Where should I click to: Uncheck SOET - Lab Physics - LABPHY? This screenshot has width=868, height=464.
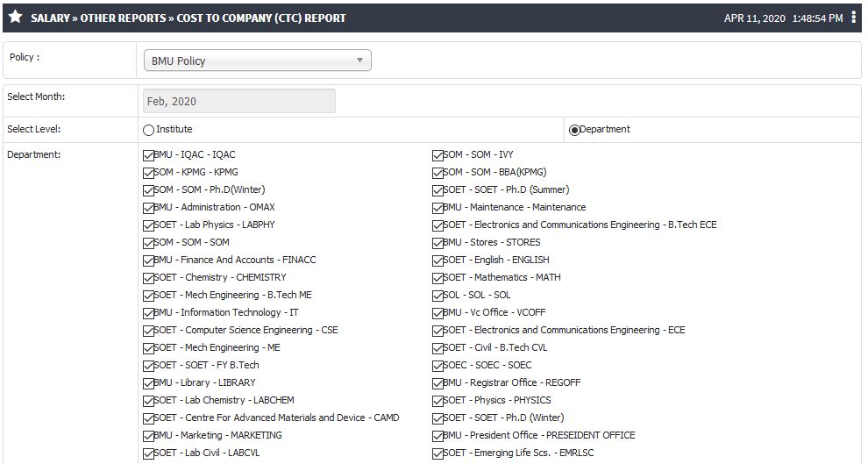pos(148,226)
